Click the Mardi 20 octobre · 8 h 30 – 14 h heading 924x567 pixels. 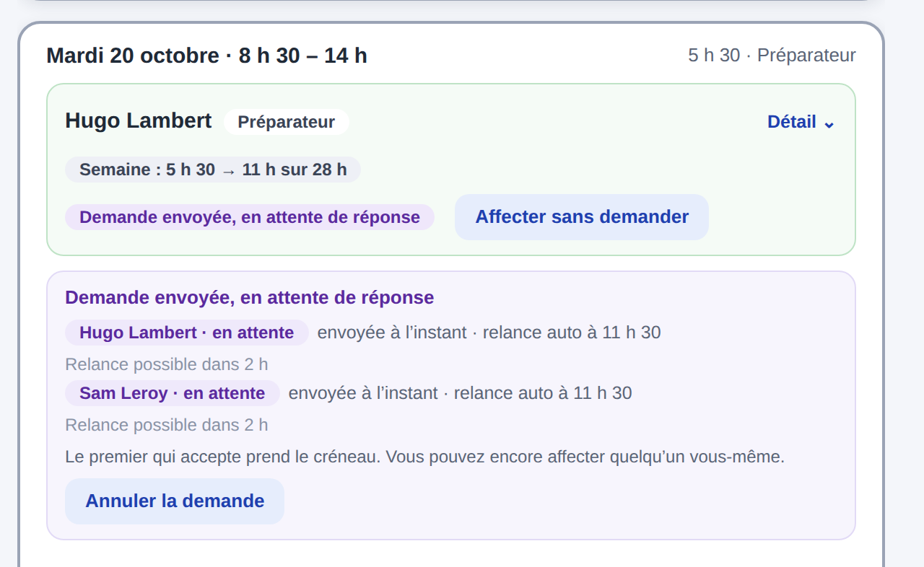207,56
